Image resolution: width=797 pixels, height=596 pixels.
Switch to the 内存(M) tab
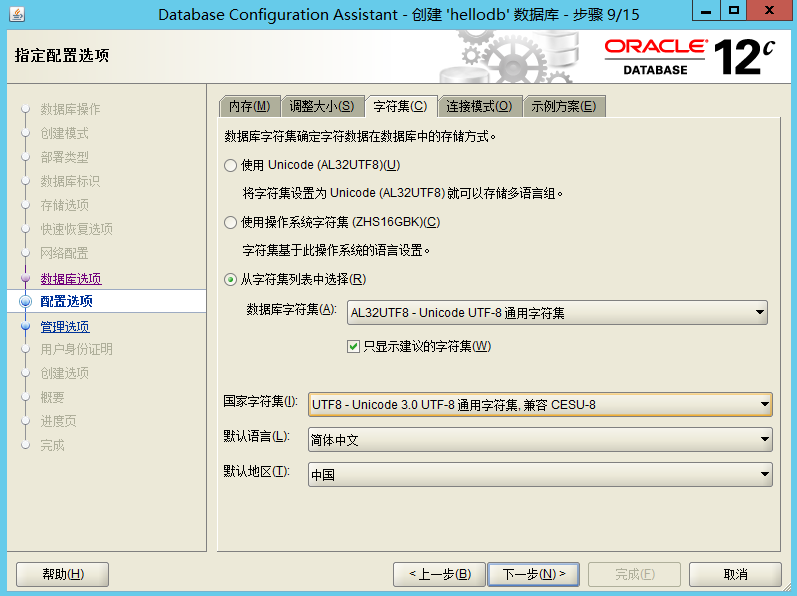coord(250,106)
